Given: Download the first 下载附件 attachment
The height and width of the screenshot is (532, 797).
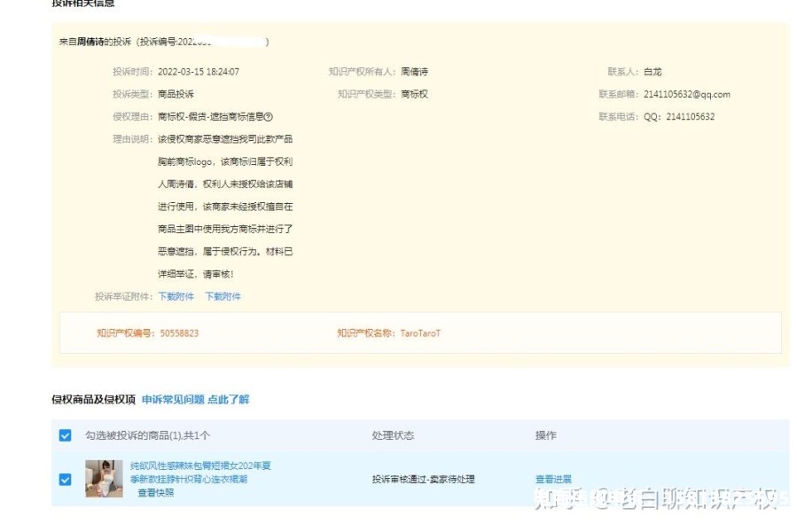Looking at the screenshot, I should [x=176, y=296].
